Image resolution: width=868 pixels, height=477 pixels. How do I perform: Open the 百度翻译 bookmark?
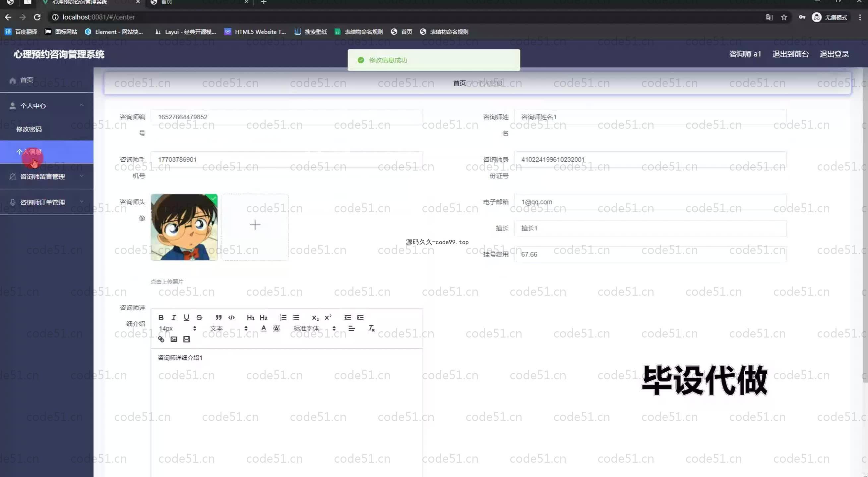21,32
